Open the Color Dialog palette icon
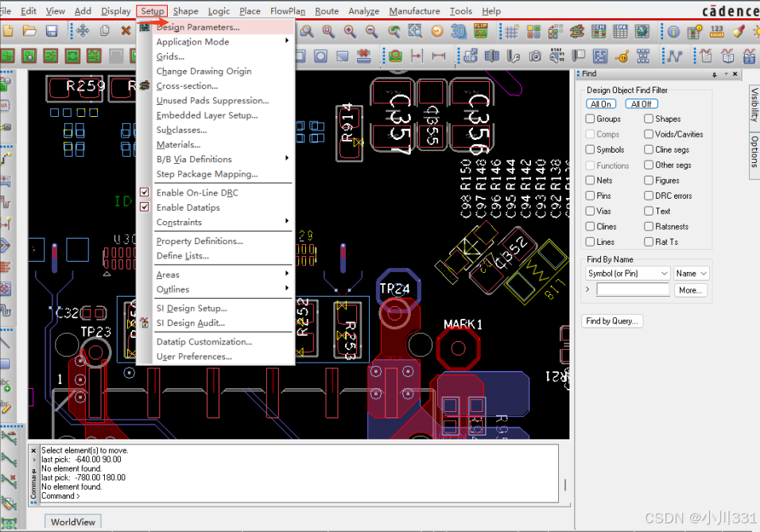 533,32
